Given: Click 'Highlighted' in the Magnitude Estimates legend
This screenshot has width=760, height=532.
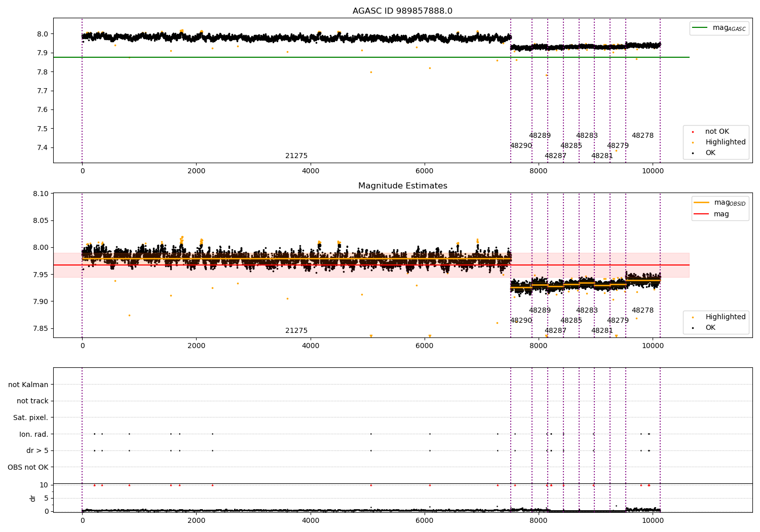Looking at the screenshot, I should tap(725, 317).
